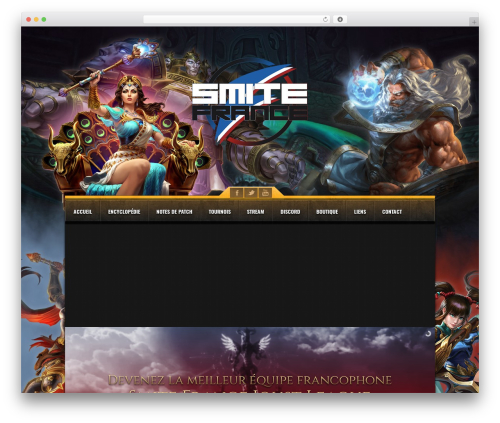The height and width of the screenshot is (423, 500).
Task: Click the browser download indicator icon
Action: pyautogui.click(x=340, y=20)
